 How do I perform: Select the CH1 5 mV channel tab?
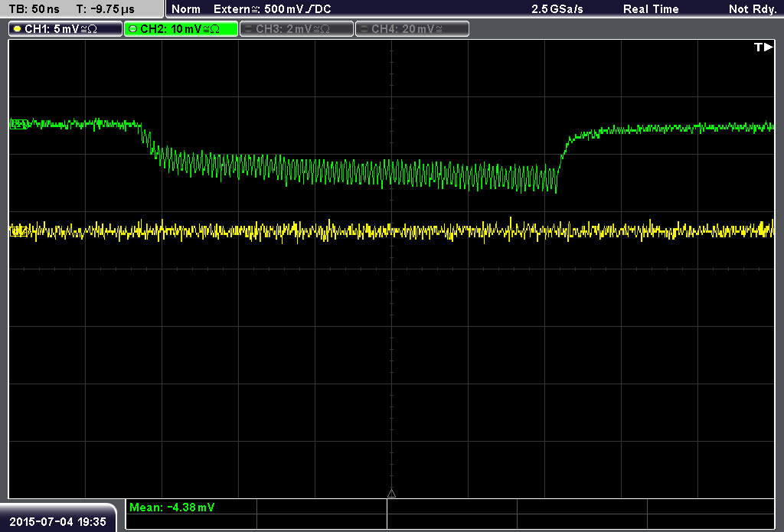point(66,29)
